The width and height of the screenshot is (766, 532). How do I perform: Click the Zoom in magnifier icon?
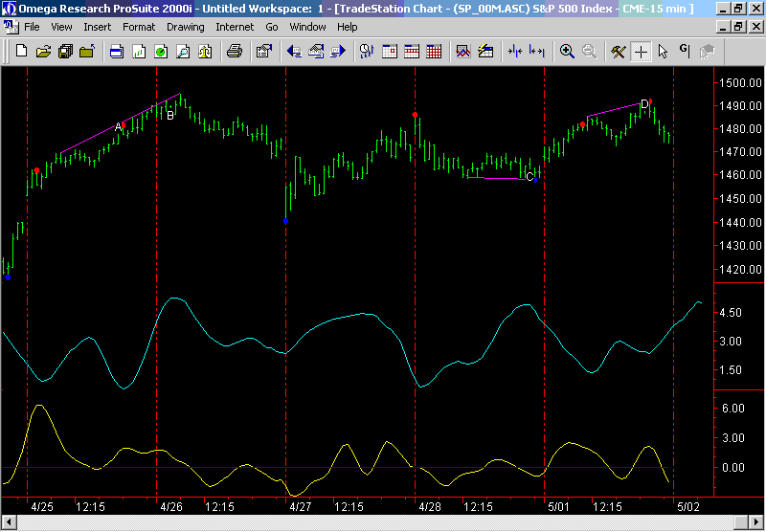coord(567,51)
